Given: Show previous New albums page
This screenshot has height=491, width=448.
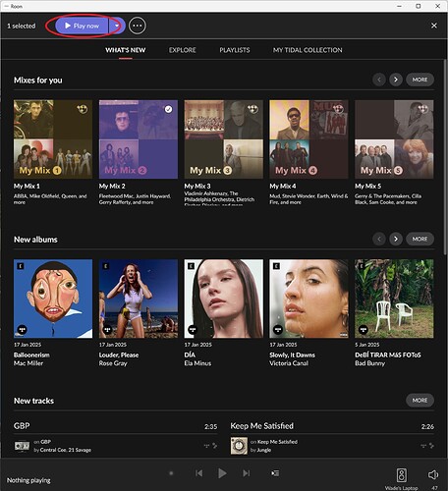Looking at the screenshot, I should point(379,239).
